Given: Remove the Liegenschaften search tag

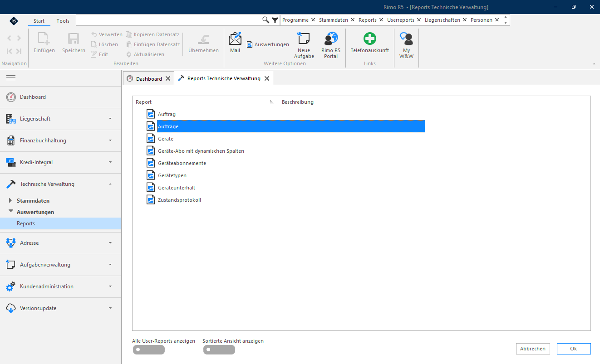Looking at the screenshot, I should (x=465, y=20).
